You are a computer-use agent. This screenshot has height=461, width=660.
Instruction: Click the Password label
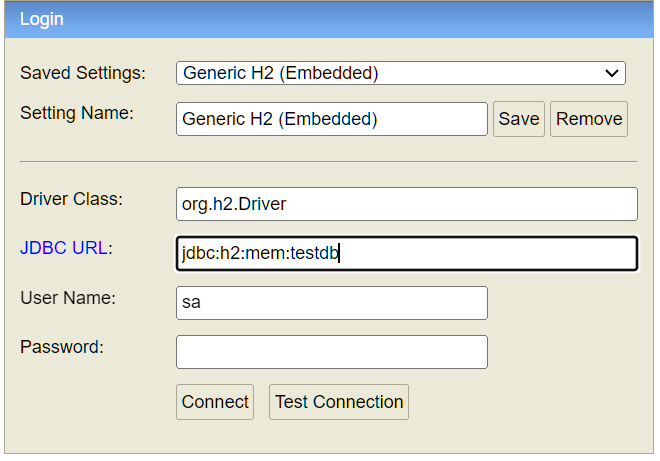62,347
